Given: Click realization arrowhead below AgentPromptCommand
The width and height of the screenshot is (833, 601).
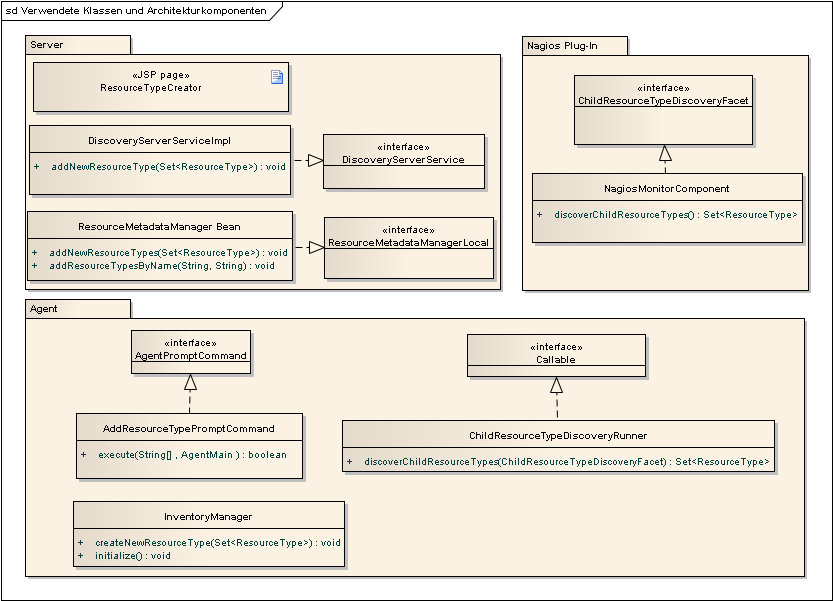Looking at the screenshot, I should pos(190,382).
